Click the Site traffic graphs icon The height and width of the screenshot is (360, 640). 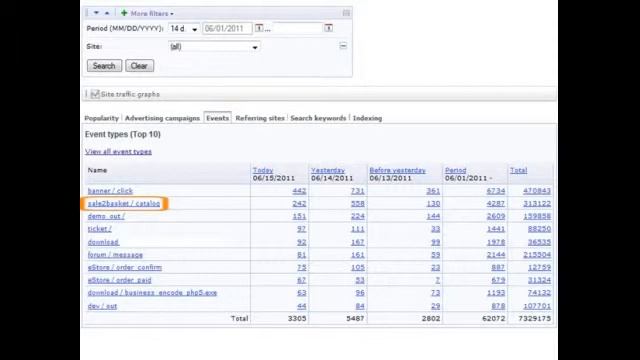[95, 94]
